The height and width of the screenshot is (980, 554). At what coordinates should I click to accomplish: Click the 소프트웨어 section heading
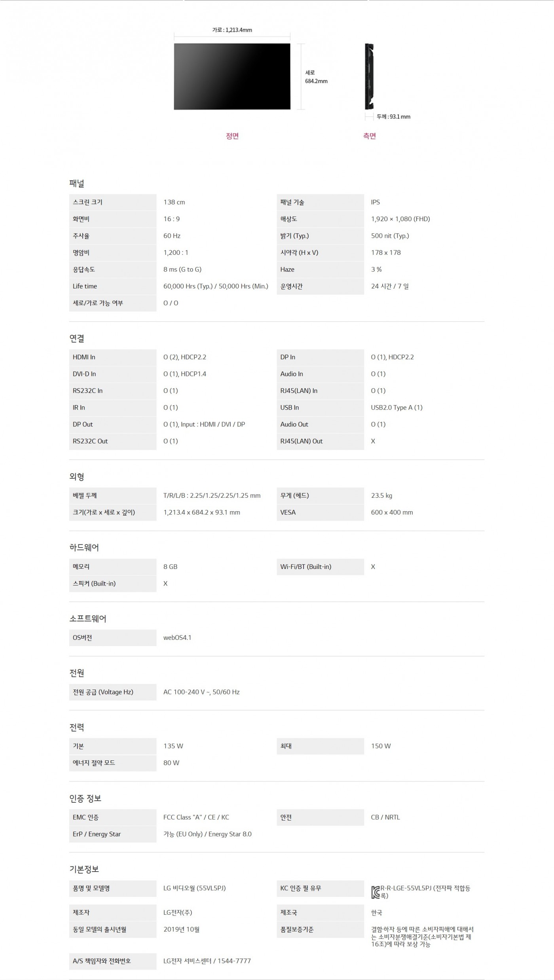[88, 619]
